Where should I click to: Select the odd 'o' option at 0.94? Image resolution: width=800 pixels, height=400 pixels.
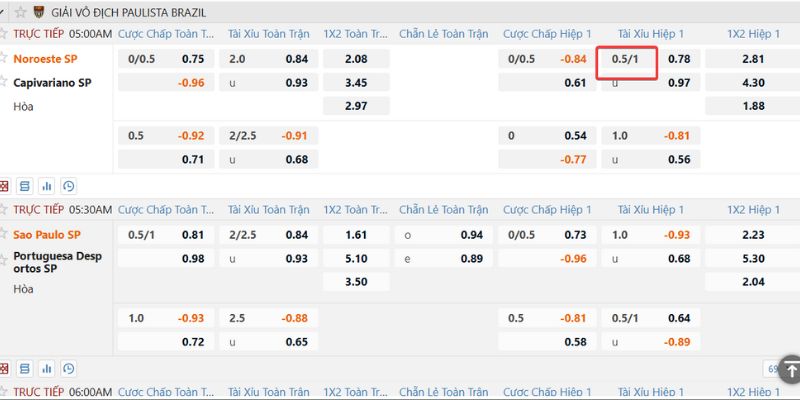pos(471,235)
